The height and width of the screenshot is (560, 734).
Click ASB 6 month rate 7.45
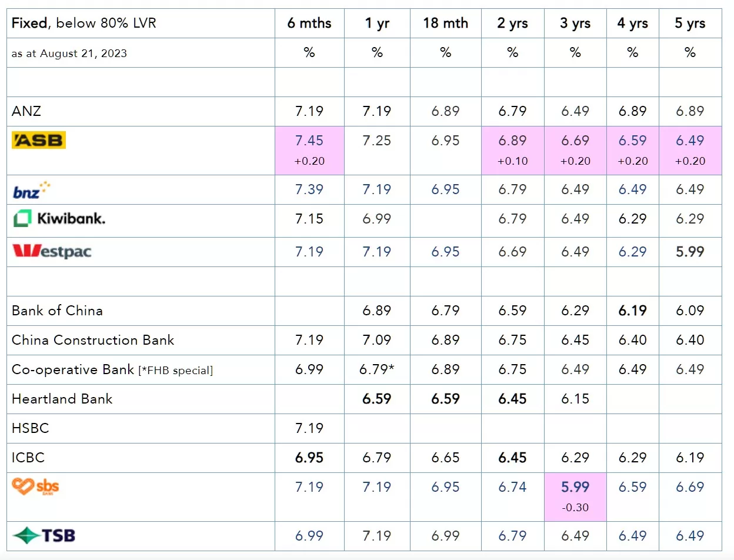[x=309, y=141]
